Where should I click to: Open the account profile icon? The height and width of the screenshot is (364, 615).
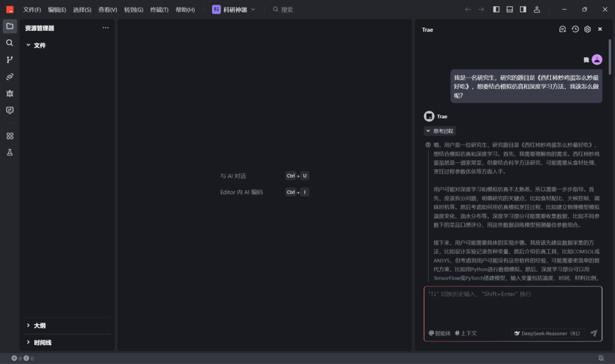537,10
